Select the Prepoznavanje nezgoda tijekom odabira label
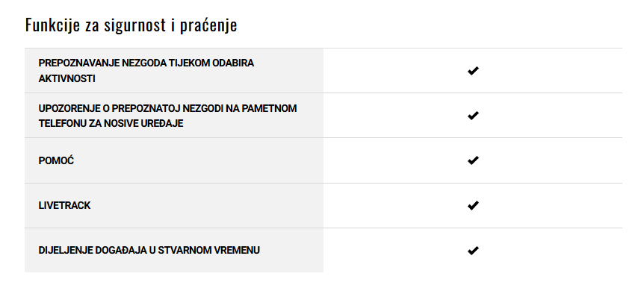This screenshot has width=644, height=291. (x=146, y=63)
